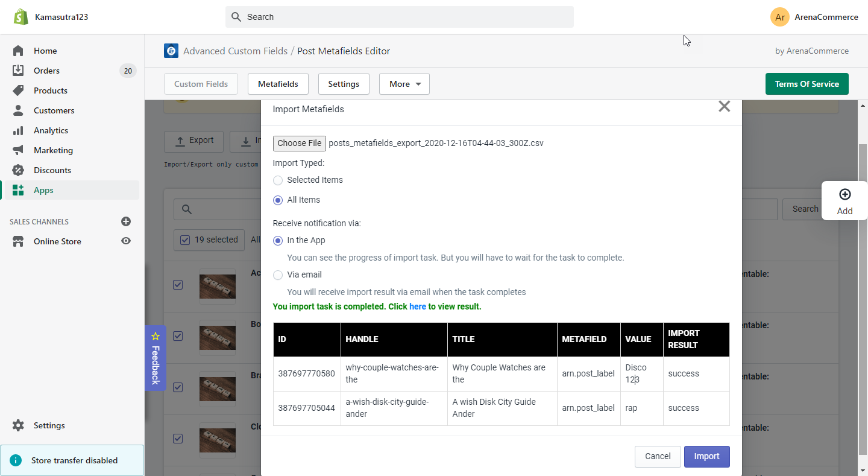Click the Settings gear icon
Viewport: 868px width, 476px height.
18,425
